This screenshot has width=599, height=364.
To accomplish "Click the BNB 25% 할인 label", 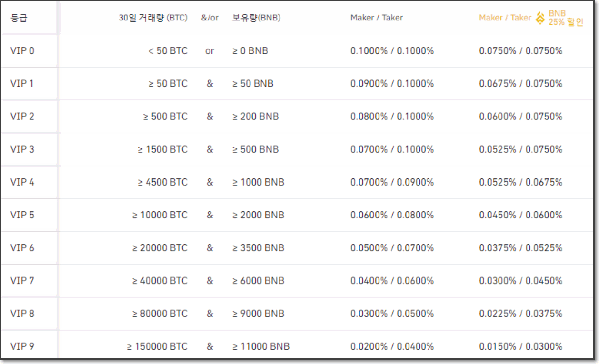I will pos(566,18).
